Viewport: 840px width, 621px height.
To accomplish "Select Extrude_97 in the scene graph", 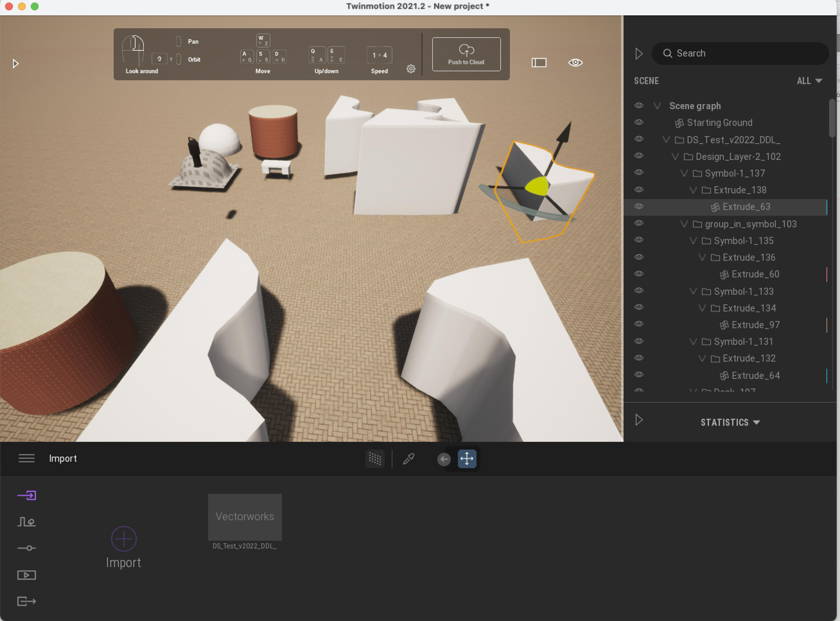I will pos(756,325).
